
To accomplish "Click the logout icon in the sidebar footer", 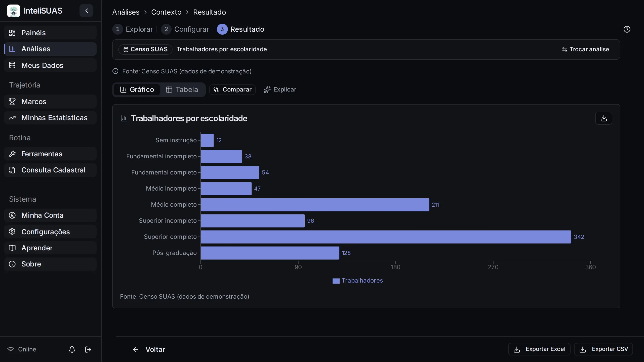I will pos(88,349).
